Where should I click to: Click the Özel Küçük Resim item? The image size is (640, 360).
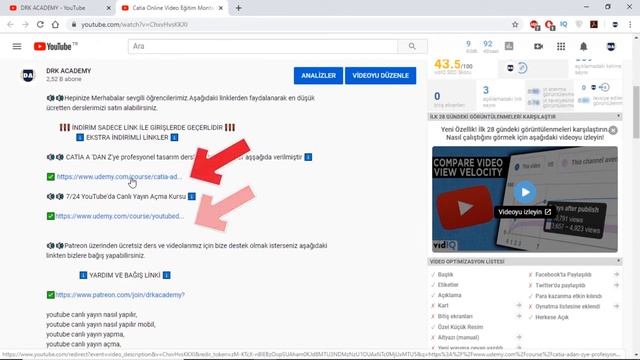(x=460, y=327)
